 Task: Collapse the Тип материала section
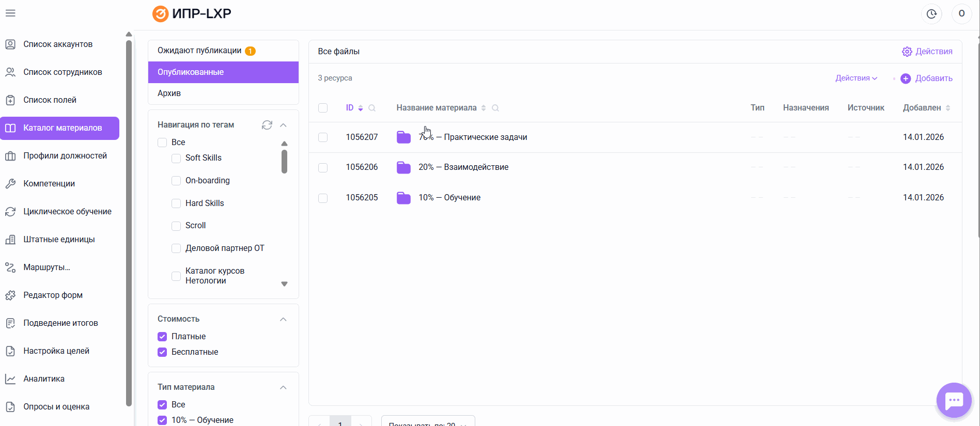(283, 387)
